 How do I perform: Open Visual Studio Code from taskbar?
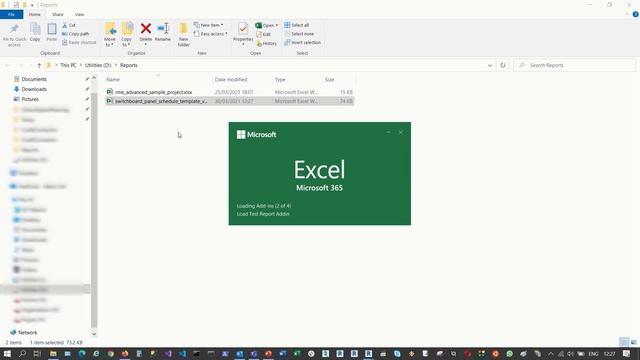point(182,353)
